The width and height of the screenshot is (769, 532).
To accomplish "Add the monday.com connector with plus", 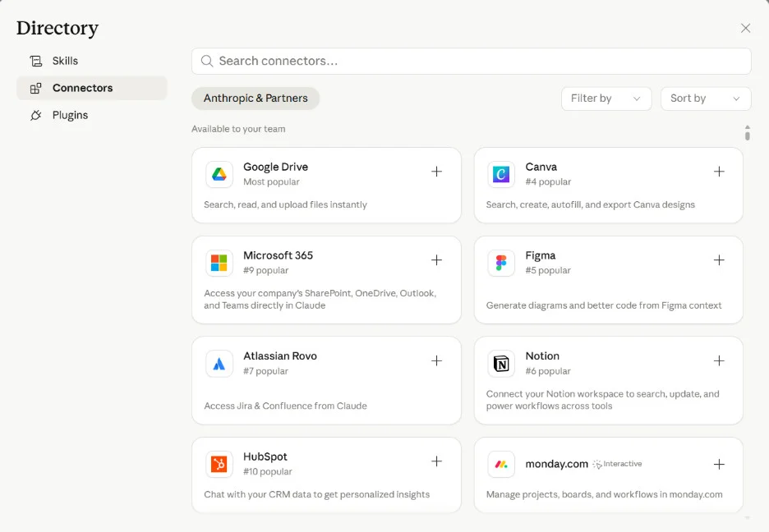I will point(719,465).
